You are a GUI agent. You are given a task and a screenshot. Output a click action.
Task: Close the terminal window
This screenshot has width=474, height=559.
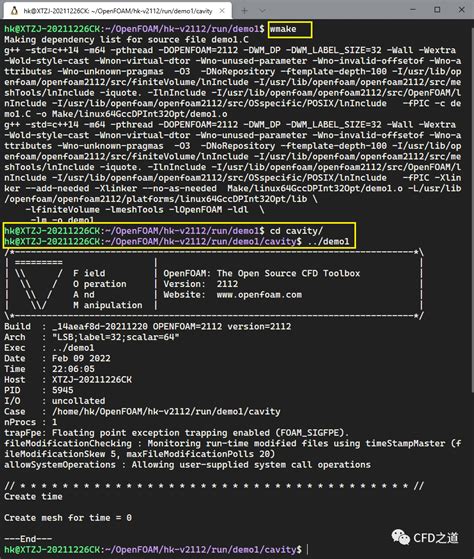[462, 10]
